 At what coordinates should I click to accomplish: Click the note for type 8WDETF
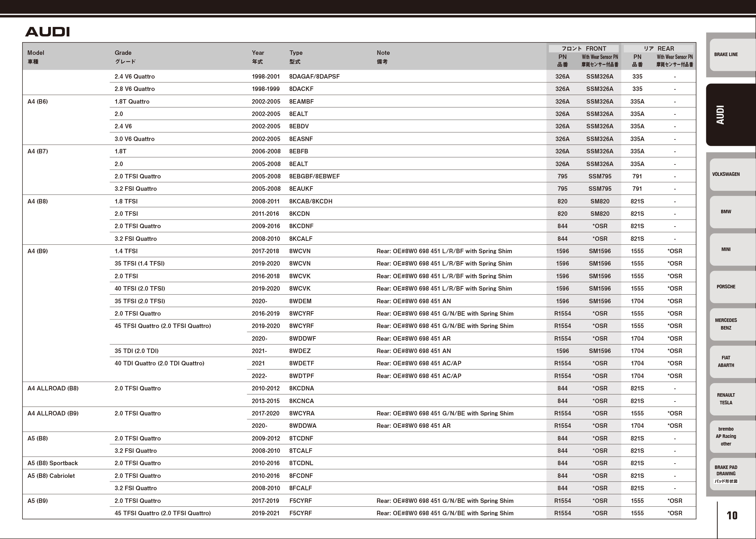pyautogui.click(x=419, y=363)
